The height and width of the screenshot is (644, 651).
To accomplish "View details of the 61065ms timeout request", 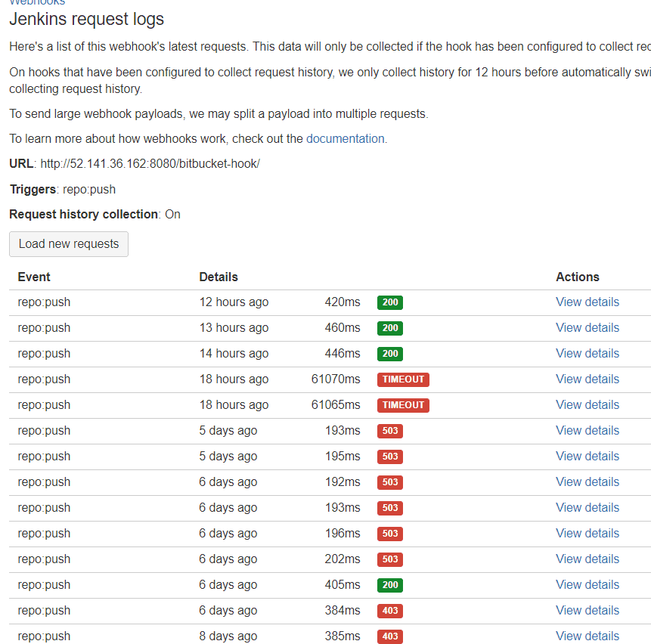I will [587, 405].
